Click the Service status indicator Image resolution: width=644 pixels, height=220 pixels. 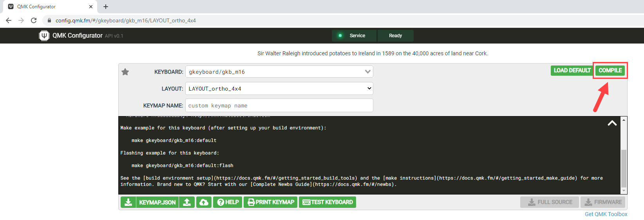(x=354, y=36)
